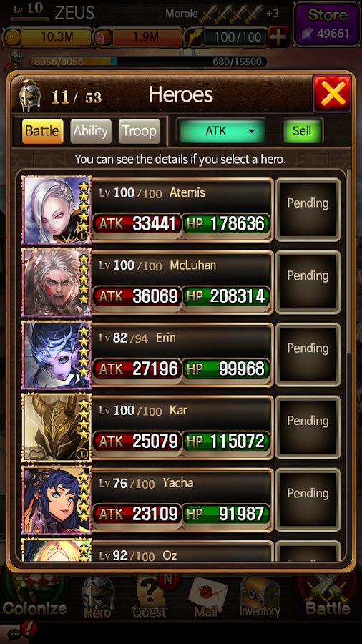Toggle McLuhan Pending battle slot
The height and width of the screenshot is (644, 362).
pyautogui.click(x=308, y=282)
